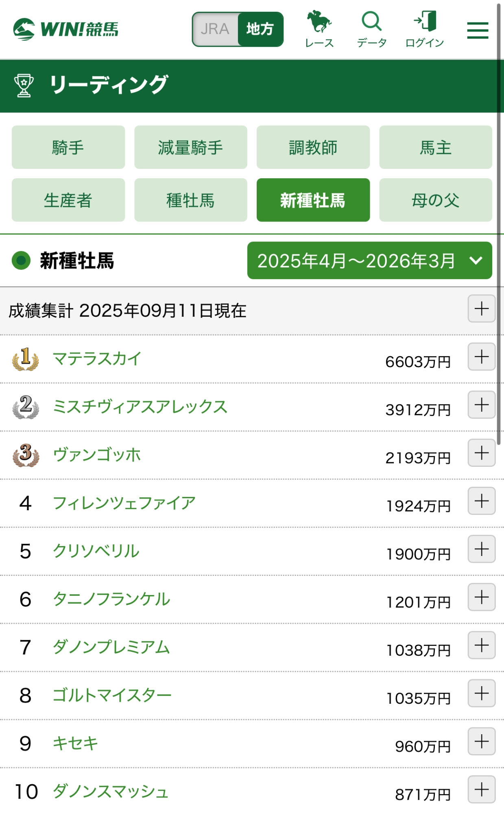The height and width of the screenshot is (814, 504).
Task: Open the hamburger menu
Action: 478,31
